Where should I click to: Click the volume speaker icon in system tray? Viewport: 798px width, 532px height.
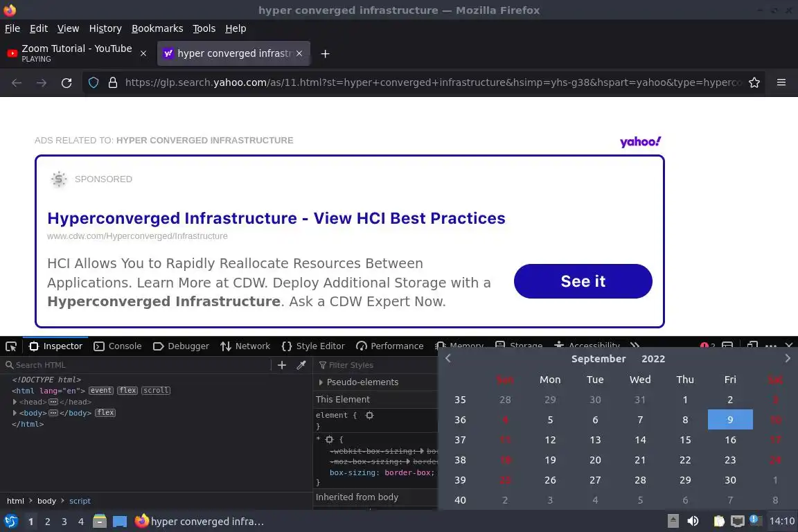click(693, 522)
